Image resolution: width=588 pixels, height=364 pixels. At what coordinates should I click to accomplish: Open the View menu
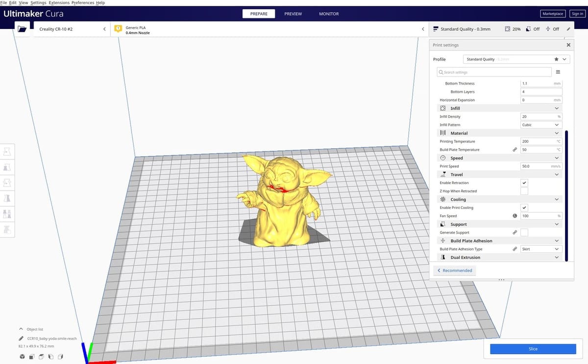[23, 3]
